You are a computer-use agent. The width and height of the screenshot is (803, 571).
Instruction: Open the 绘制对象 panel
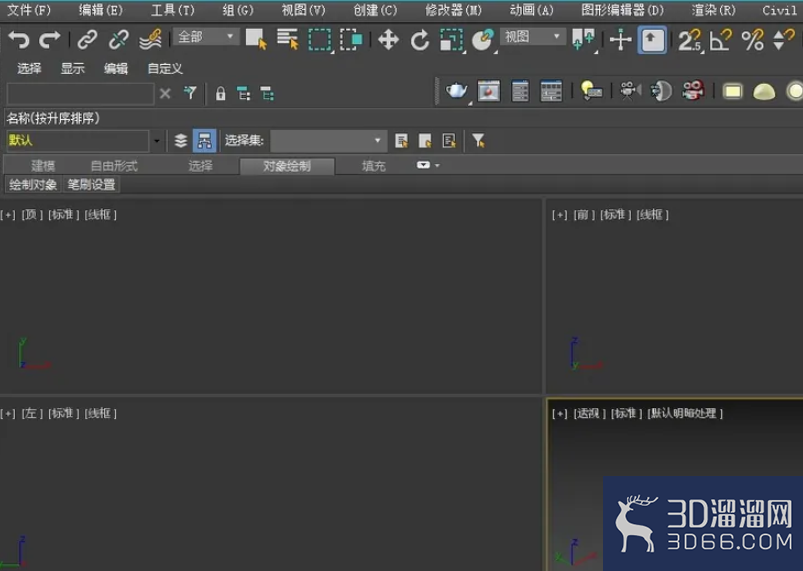[x=33, y=184]
